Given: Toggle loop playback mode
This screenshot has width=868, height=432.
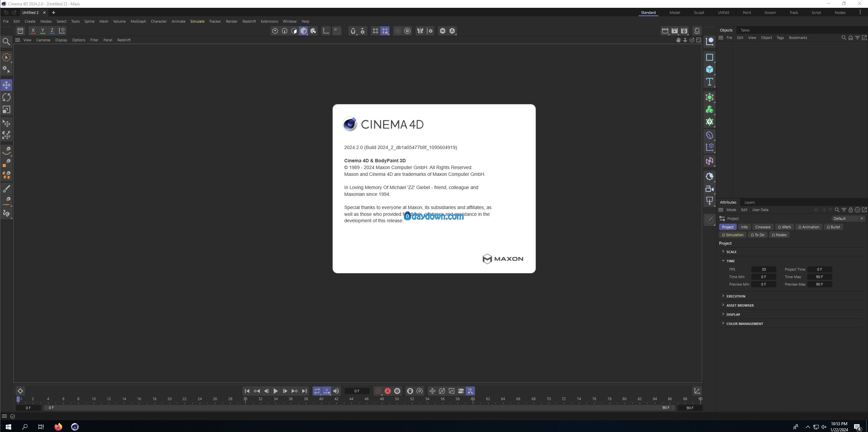Looking at the screenshot, I should pos(317,391).
